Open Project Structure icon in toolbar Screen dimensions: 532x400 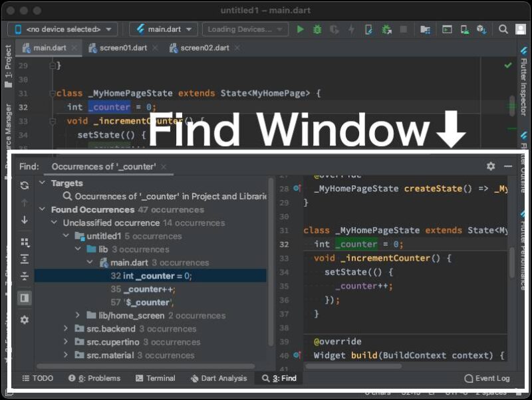pos(425,29)
